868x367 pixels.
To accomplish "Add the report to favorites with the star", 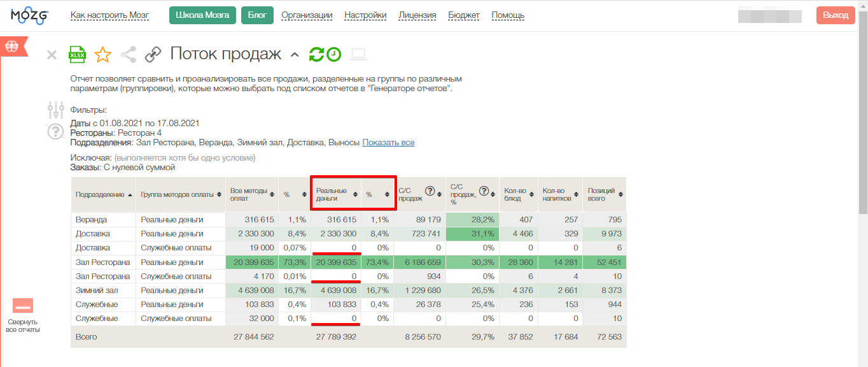I will [x=102, y=55].
